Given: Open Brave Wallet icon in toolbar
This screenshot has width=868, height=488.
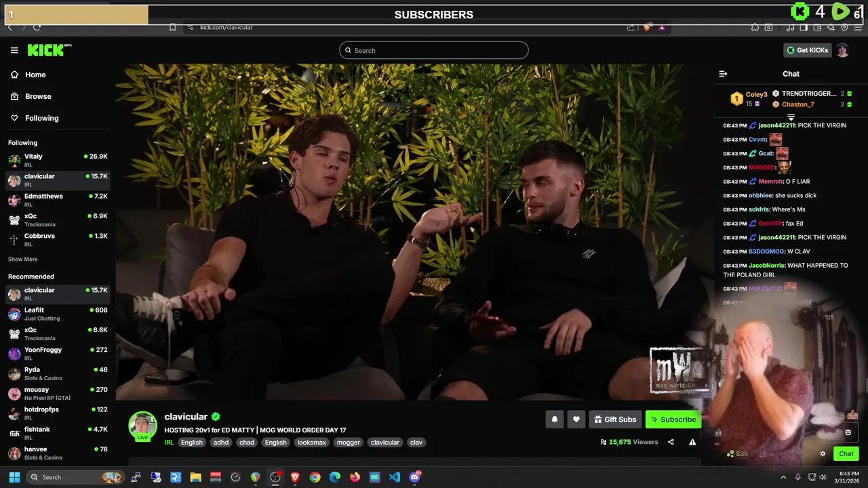Looking at the screenshot, I should (817, 27).
